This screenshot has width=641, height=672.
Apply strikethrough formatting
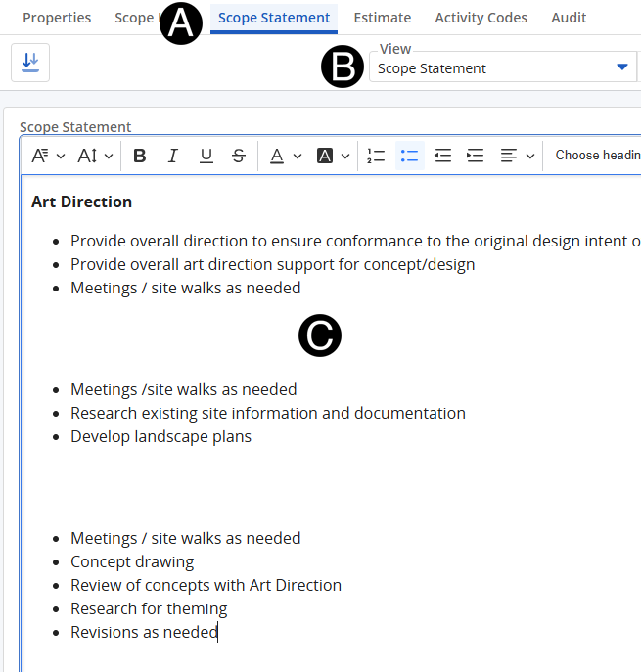(239, 156)
